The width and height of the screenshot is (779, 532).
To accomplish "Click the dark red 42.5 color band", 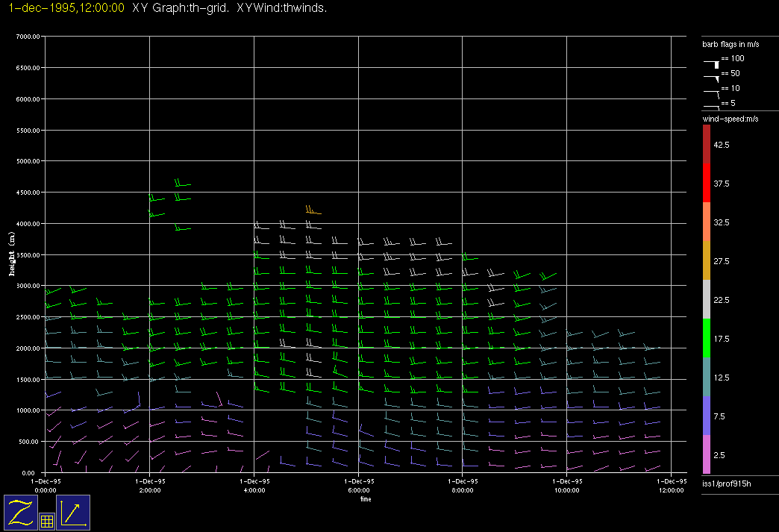I will 707,144.
